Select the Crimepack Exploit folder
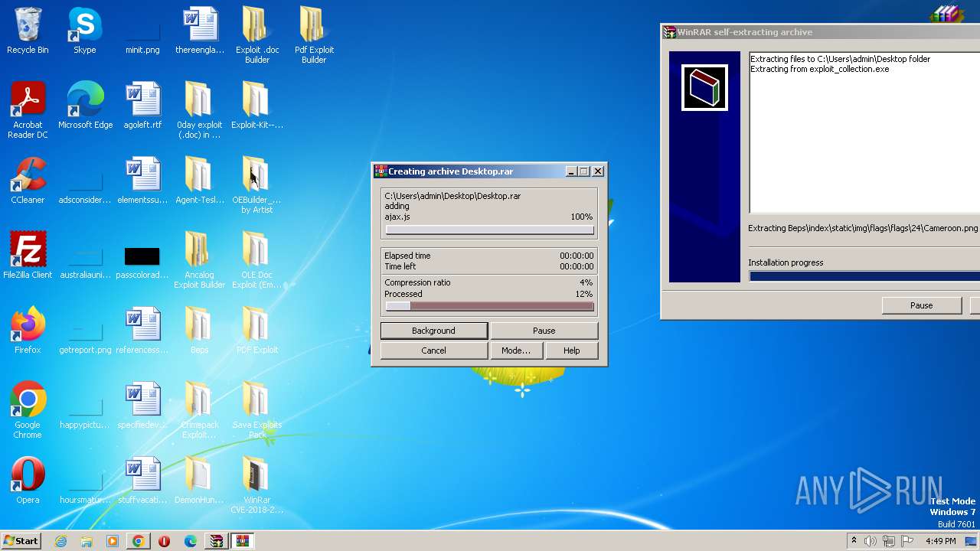 199,411
